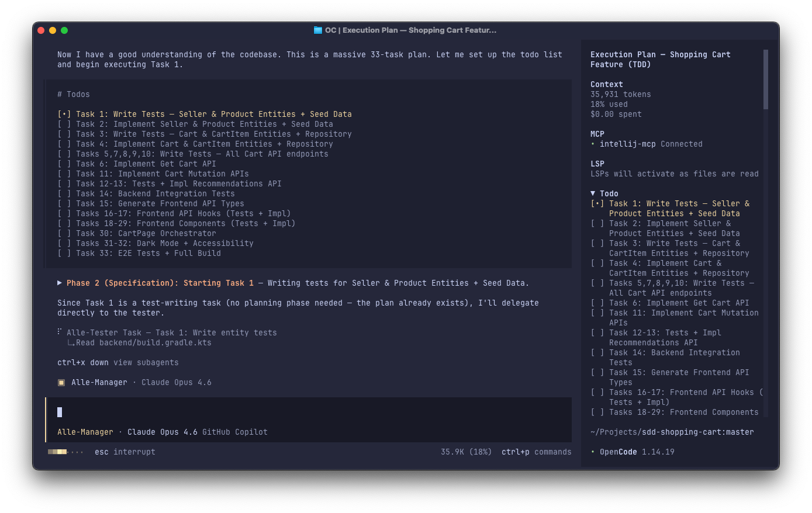Expand the Phase 2 Specification block
Image resolution: width=812 pixels, height=513 pixels.
pos(60,283)
